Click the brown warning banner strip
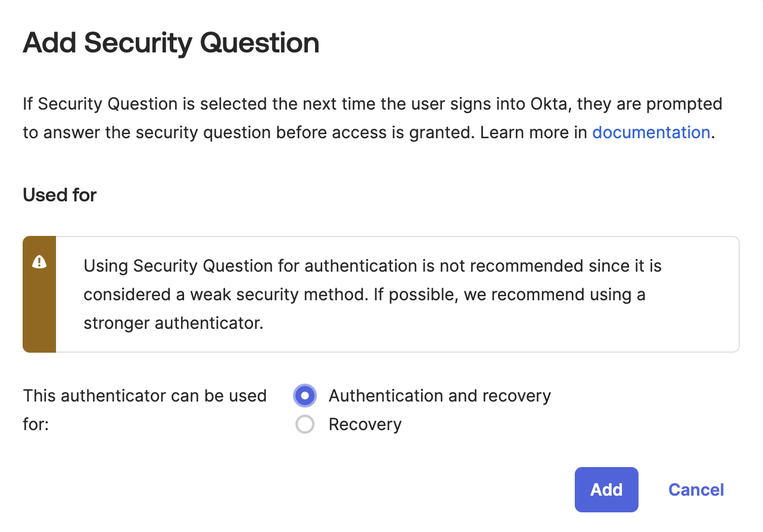 pyautogui.click(x=39, y=310)
